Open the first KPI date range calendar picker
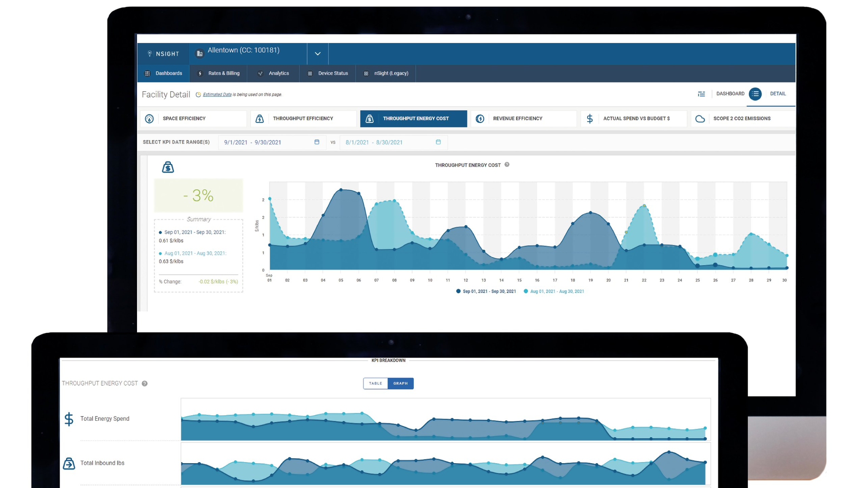868x488 pixels. [x=316, y=142]
